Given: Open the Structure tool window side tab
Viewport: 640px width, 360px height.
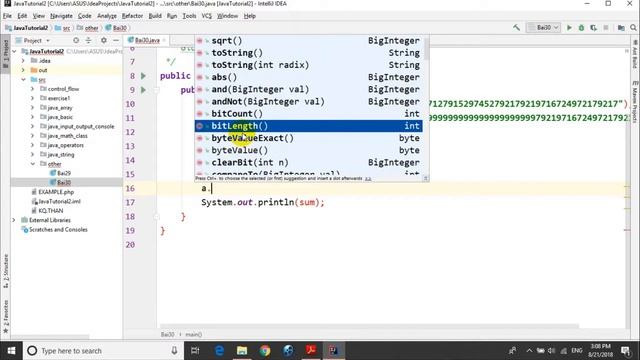Looking at the screenshot, I should (5, 271).
